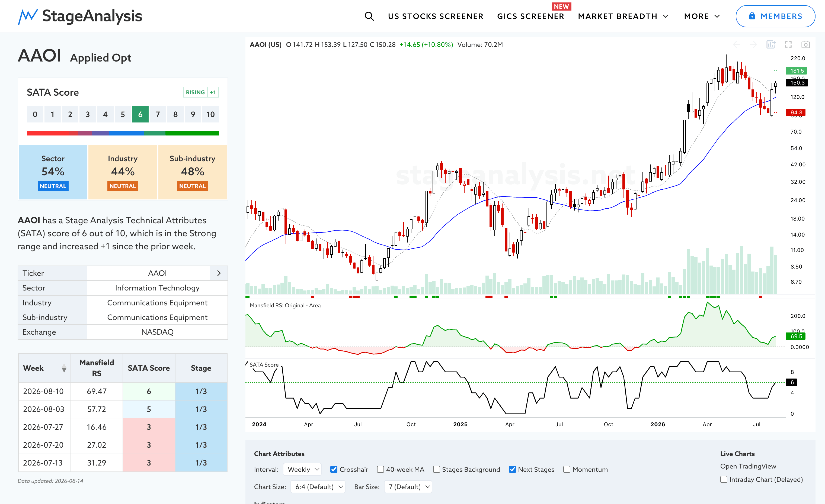Image resolution: width=825 pixels, height=504 pixels.
Task: Enable Intraday Chart (Delayed) checkbox
Action: [724, 479]
